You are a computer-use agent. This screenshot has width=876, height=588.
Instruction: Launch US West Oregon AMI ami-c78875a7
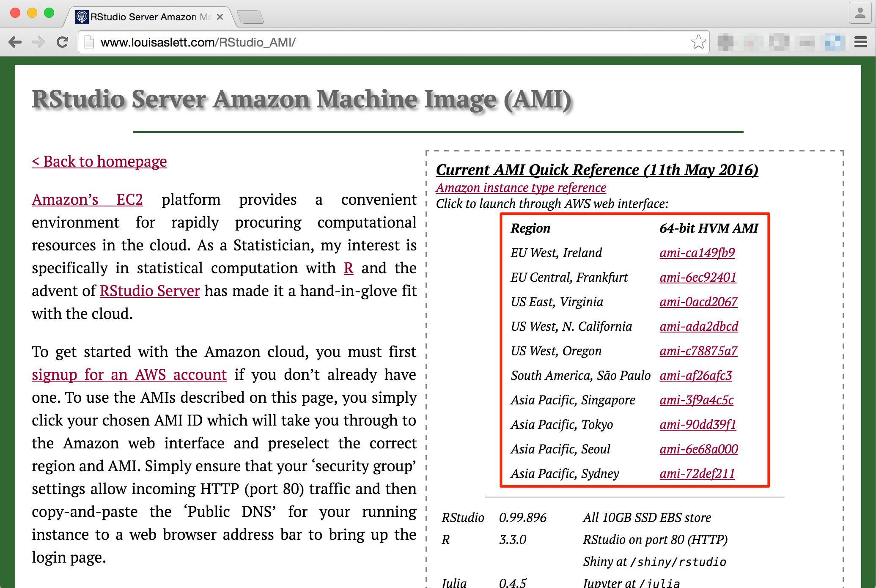click(698, 351)
